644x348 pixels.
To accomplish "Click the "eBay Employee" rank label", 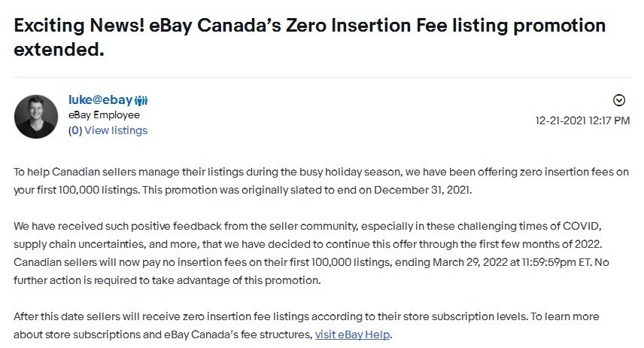I will point(104,115).
